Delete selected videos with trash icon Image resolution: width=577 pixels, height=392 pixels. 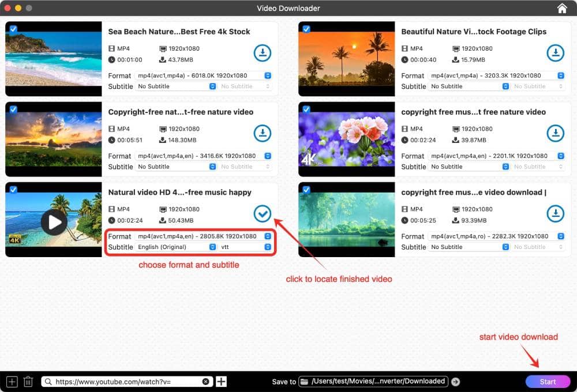pos(28,382)
